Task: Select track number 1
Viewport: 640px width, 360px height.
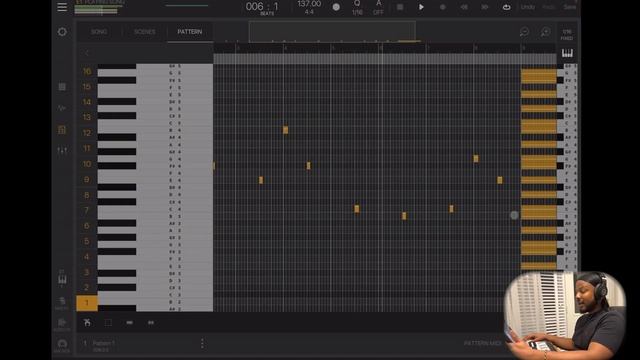Action: click(x=87, y=303)
